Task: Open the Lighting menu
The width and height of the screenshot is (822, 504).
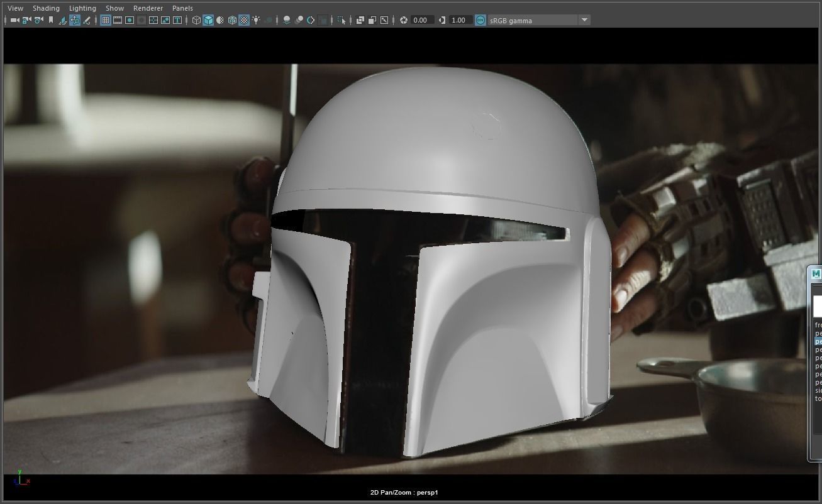Action: coord(82,8)
